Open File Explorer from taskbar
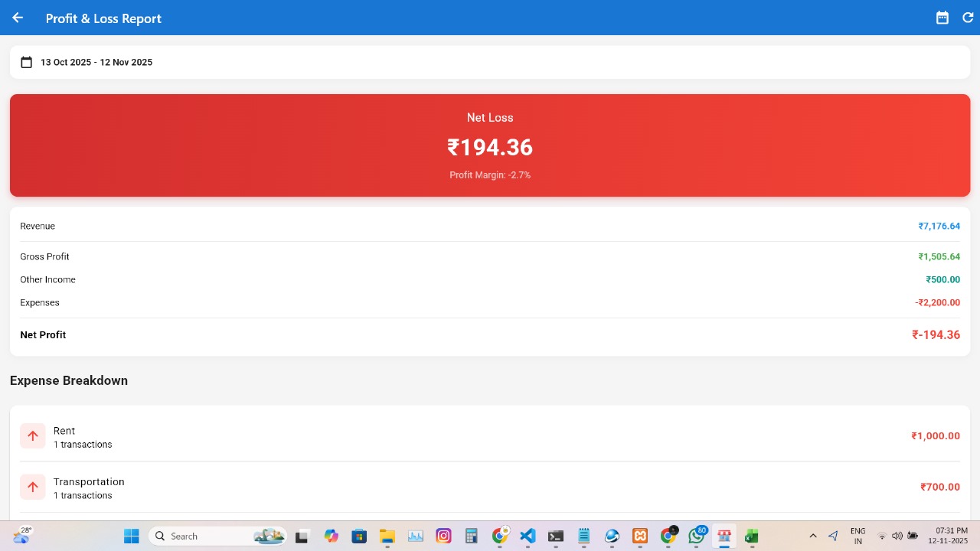Image resolution: width=980 pixels, height=551 pixels. click(x=387, y=536)
